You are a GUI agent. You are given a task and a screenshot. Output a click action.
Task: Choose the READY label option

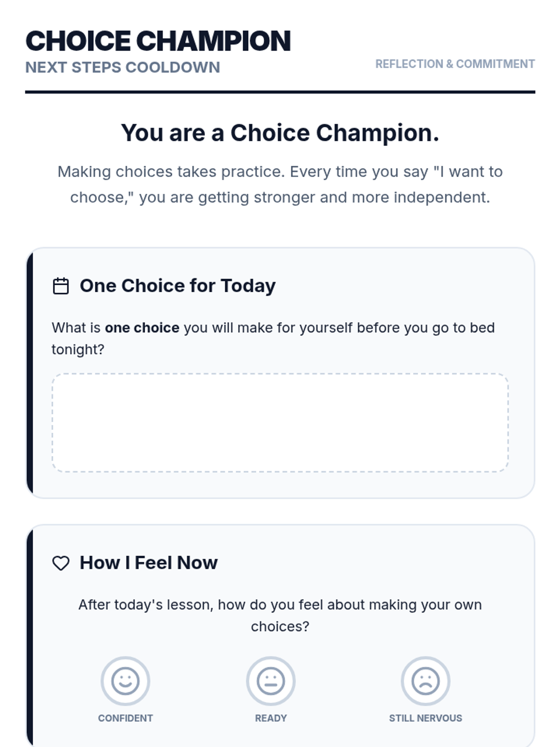pos(271,718)
